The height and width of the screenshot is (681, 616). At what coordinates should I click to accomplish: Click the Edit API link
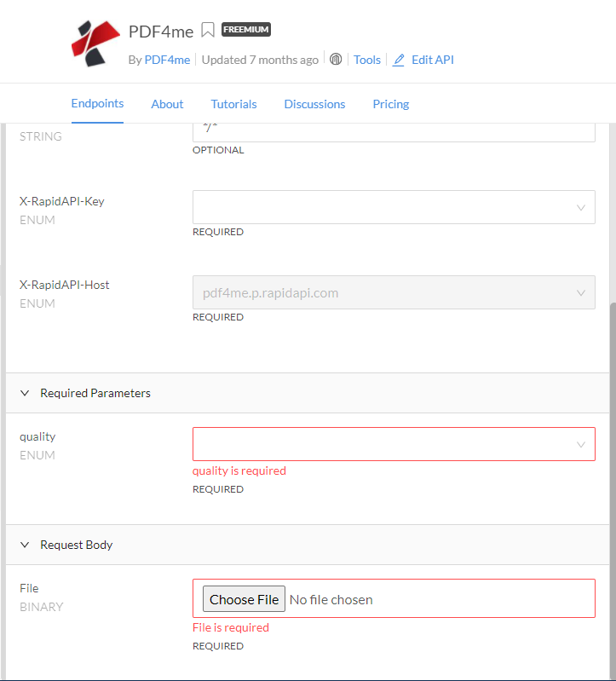tap(433, 60)
